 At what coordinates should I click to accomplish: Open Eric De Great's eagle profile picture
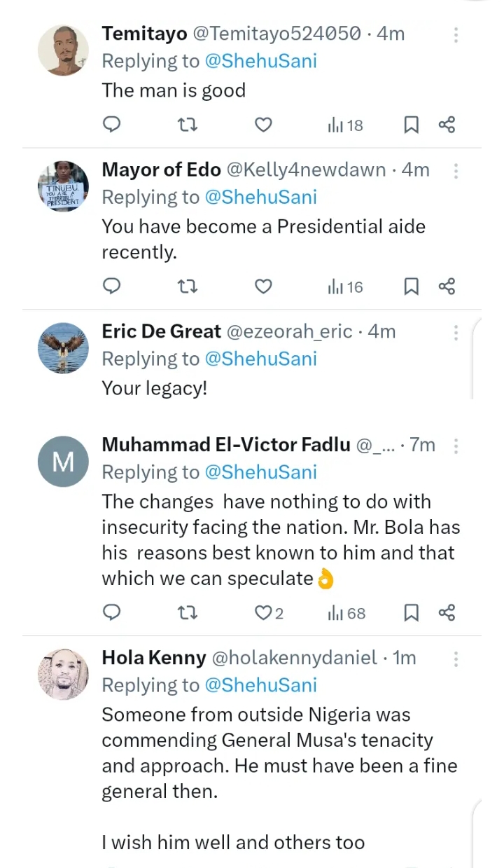coord(63,348)
